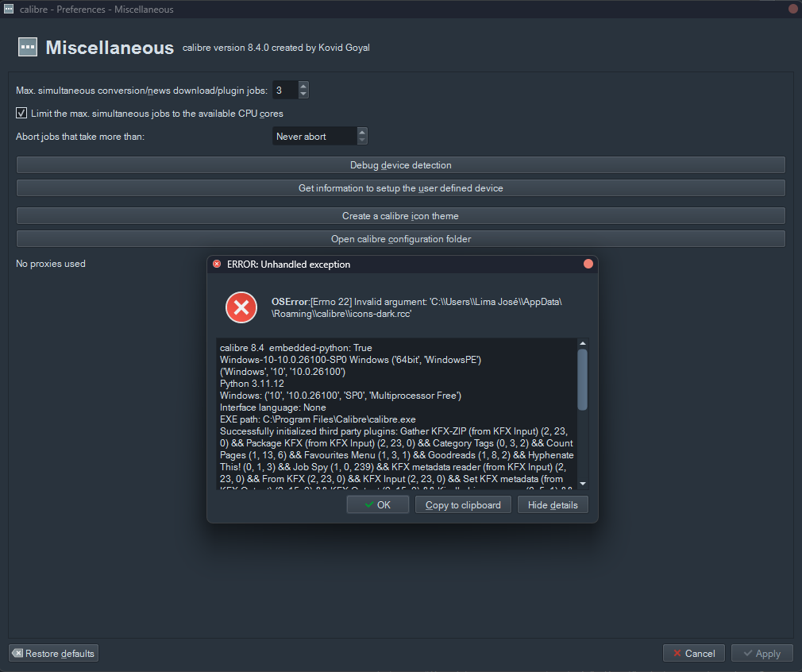The image size is (802, 672).
Task: Click the 'No proxies used' text
Action: coord(51,264)
